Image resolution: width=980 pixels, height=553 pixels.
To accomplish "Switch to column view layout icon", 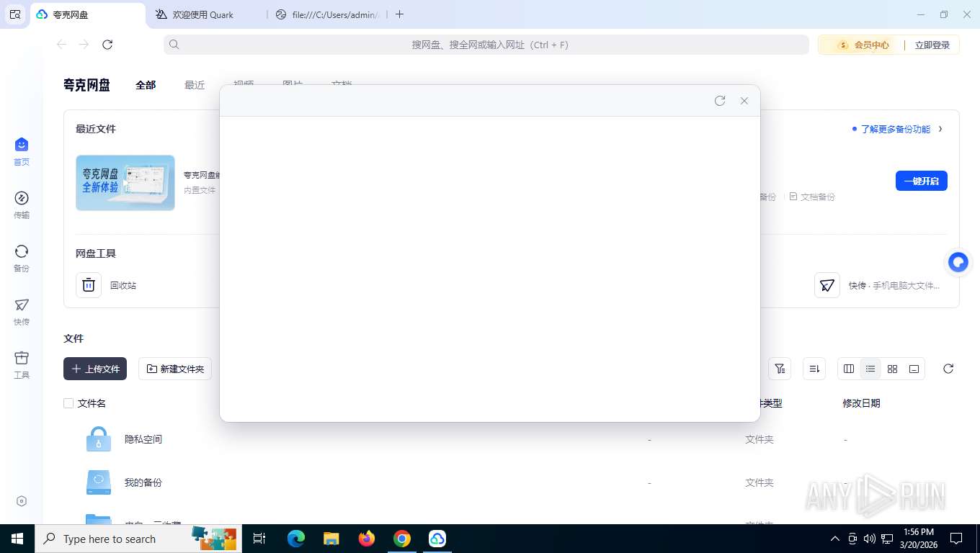I will tap(849, 369).
